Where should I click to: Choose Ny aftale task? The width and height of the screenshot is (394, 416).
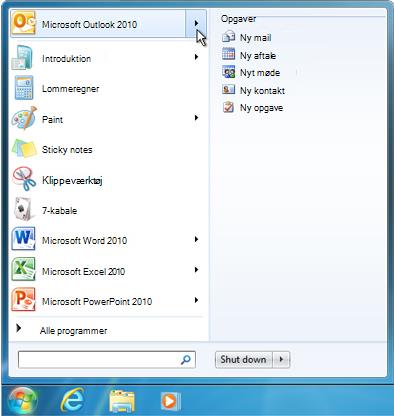258,55
